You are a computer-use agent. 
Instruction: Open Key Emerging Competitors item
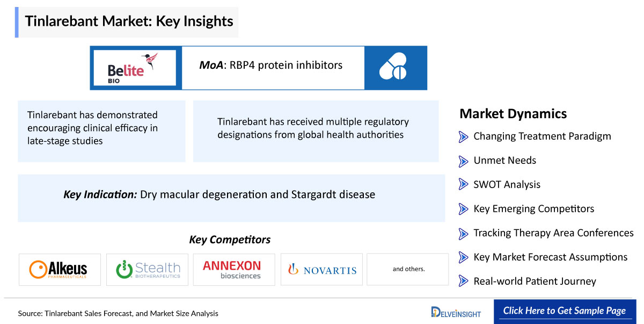pos(533,208)
